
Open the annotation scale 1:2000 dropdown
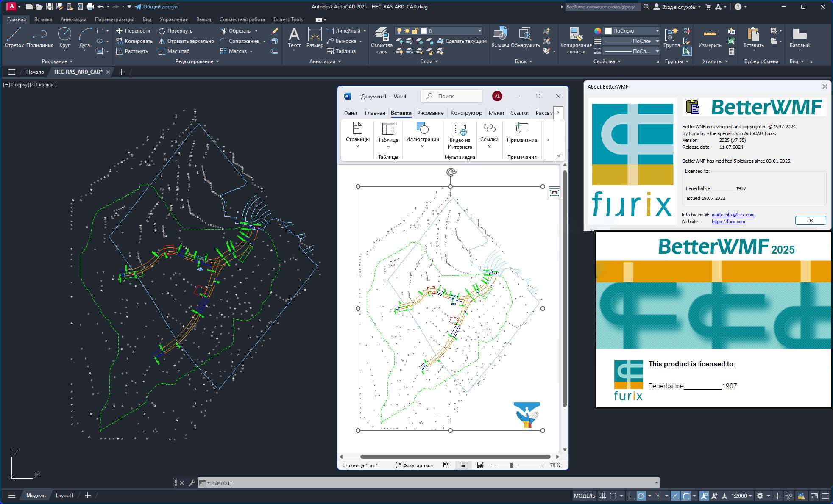tap(741, 496)
